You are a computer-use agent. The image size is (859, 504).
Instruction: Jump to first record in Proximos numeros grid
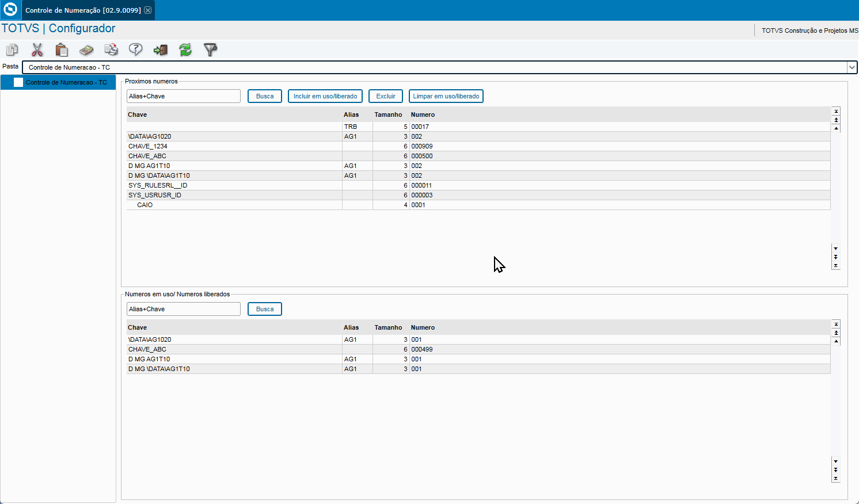click(836, 111)
